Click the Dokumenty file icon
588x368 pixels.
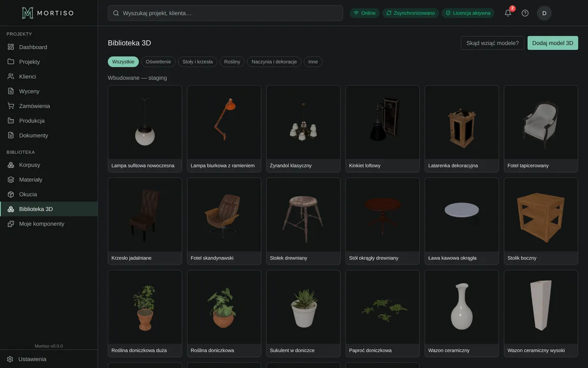[x=11, y=135]
